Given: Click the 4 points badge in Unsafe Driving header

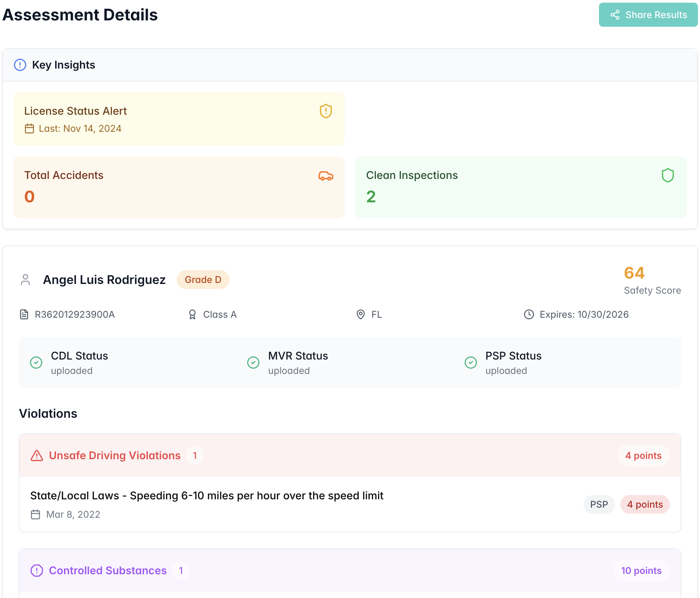Looking at the screenshot, I should click(643, 456).
